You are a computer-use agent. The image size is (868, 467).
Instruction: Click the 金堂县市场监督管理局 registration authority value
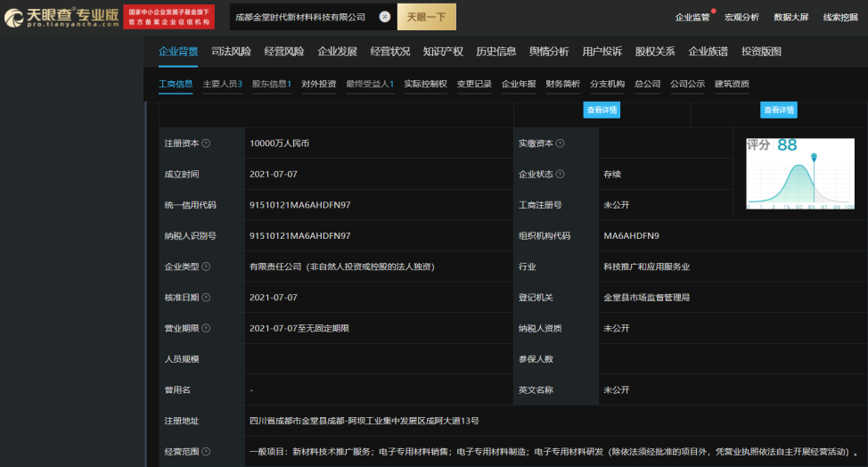pos(647,298)
